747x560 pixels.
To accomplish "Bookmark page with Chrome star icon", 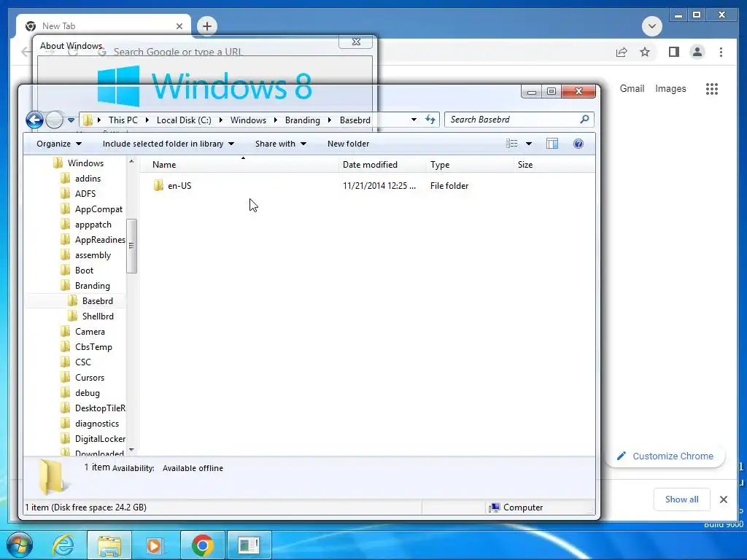I will tap(645, 52).
